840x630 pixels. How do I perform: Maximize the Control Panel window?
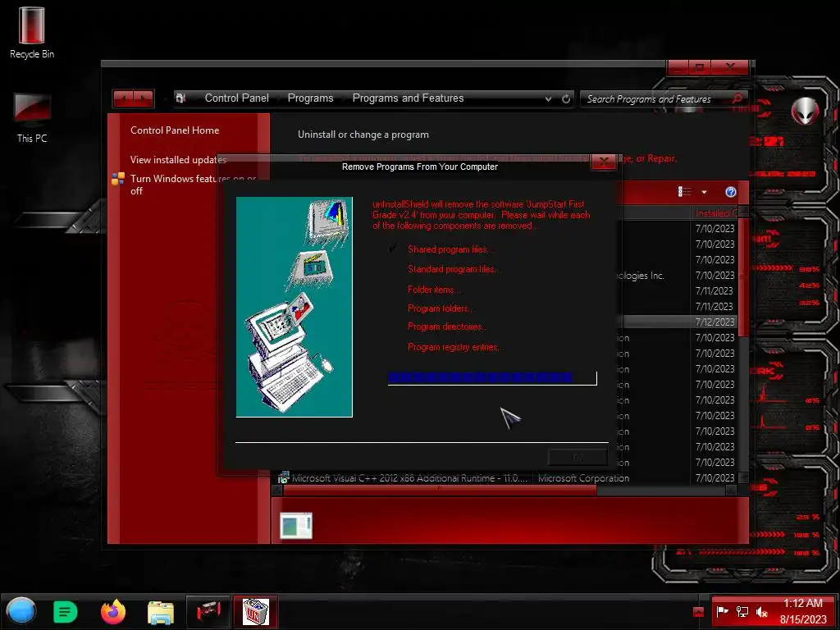(x=699, y=67)
